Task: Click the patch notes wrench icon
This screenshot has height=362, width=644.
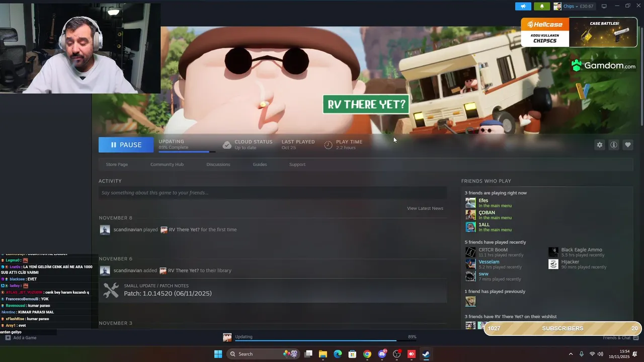Action: [111, 290]
